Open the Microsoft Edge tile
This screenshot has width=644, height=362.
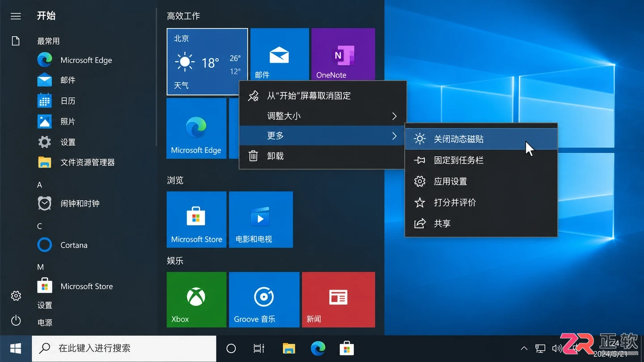point(196,128)
